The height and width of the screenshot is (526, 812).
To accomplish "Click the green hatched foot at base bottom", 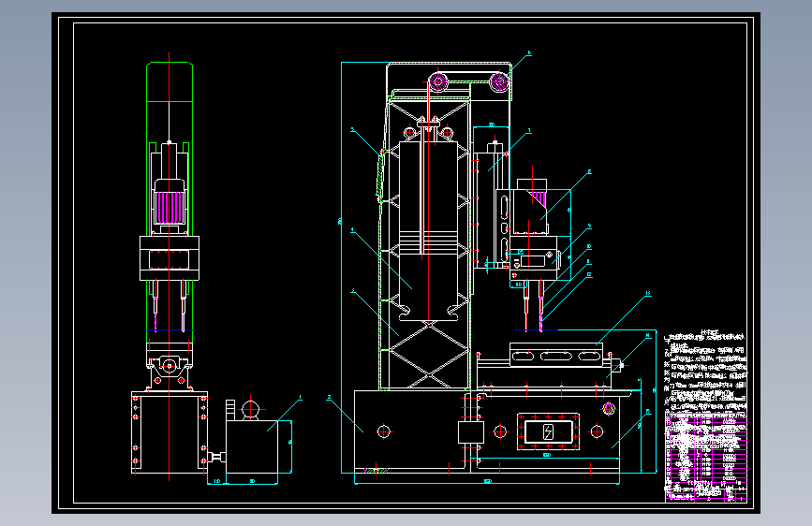I will pyautogui.click(x=376, y=471).
